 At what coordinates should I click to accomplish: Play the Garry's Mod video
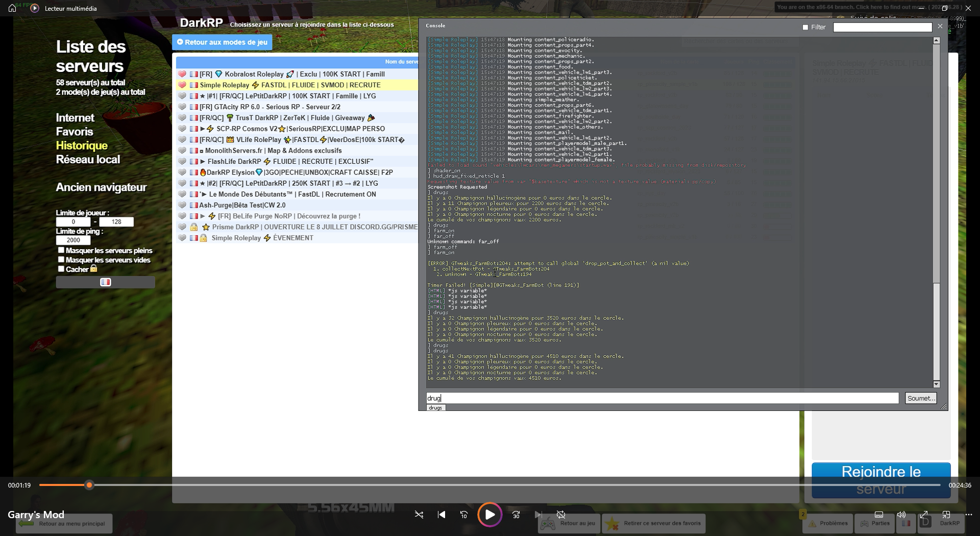489,515
